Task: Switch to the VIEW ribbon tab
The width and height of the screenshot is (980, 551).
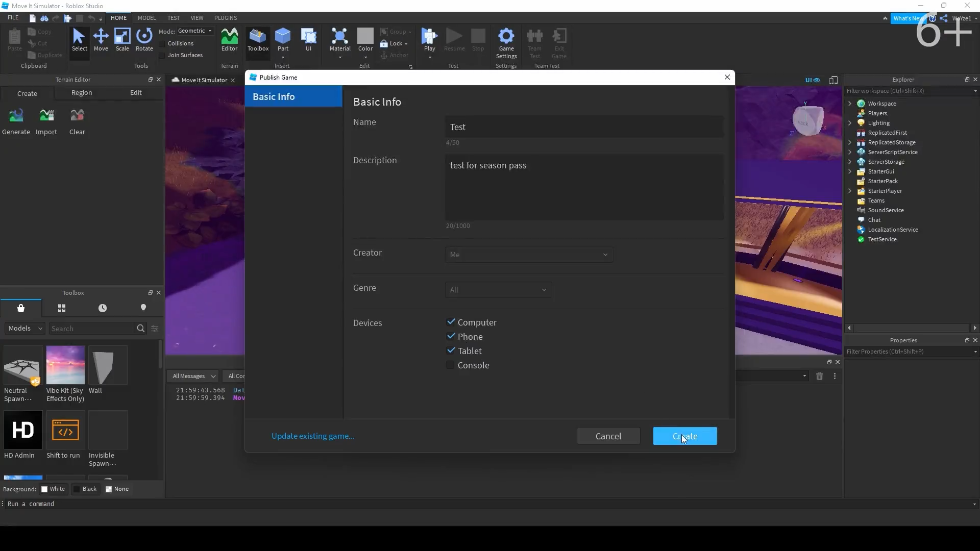Action: point(197,18)
